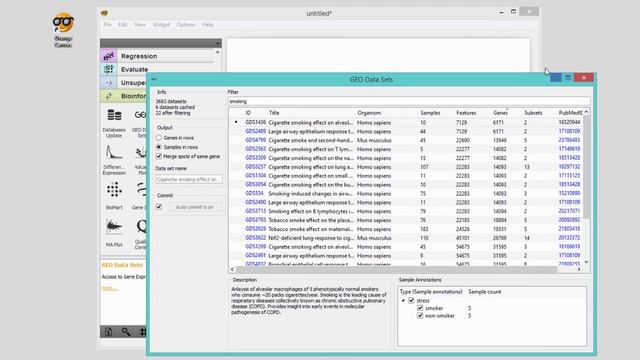Click the magnifier icon in bottom toolbar
This screenshot has height=360, width=640.
126,332
